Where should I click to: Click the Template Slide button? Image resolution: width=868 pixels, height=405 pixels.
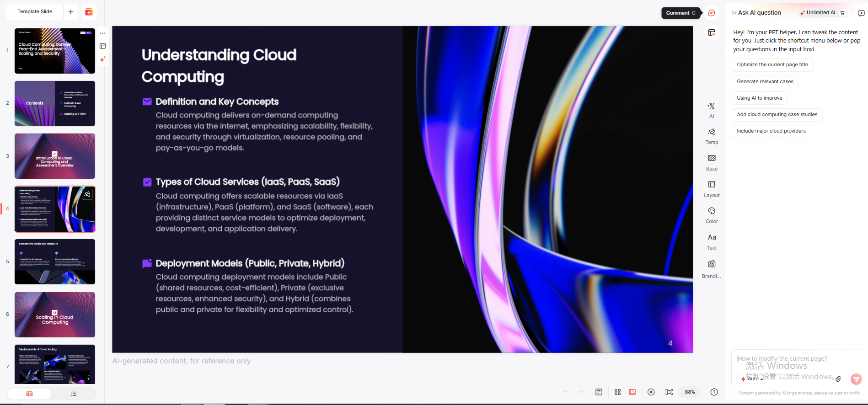pyautogui.click(x=35, y=12)
